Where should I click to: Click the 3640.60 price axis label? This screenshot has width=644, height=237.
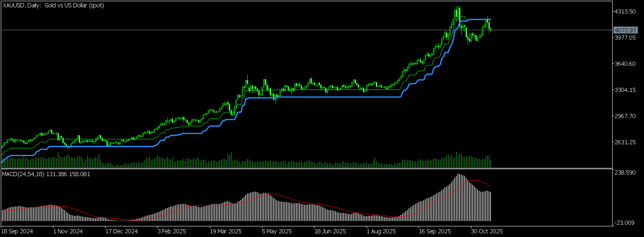point(625,64)
